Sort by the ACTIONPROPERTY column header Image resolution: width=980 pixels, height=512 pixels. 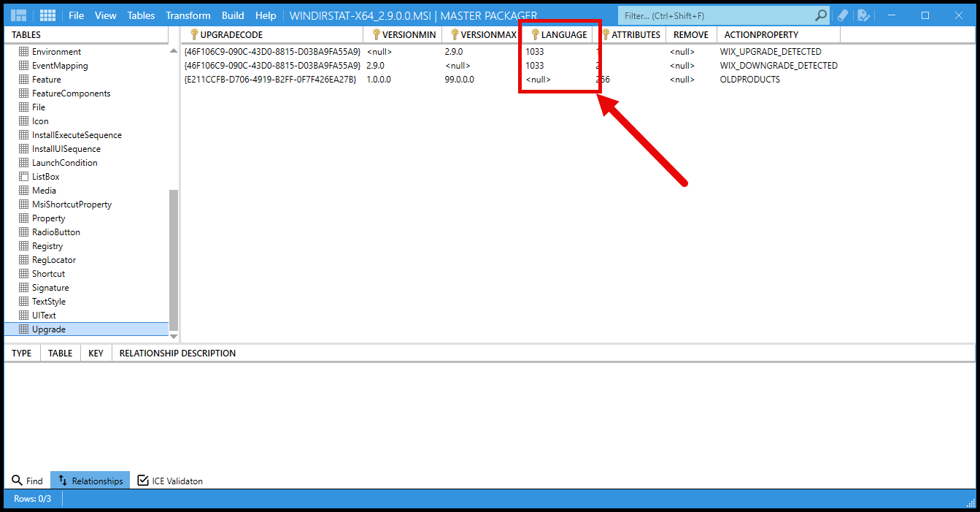point(779,34)
